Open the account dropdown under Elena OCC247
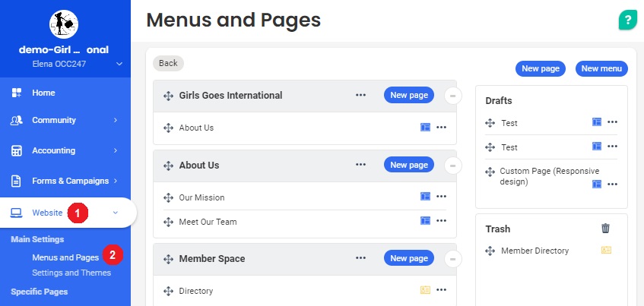This screenshot has height=306, width=644. pyautogui.click(x=119, y=65)
